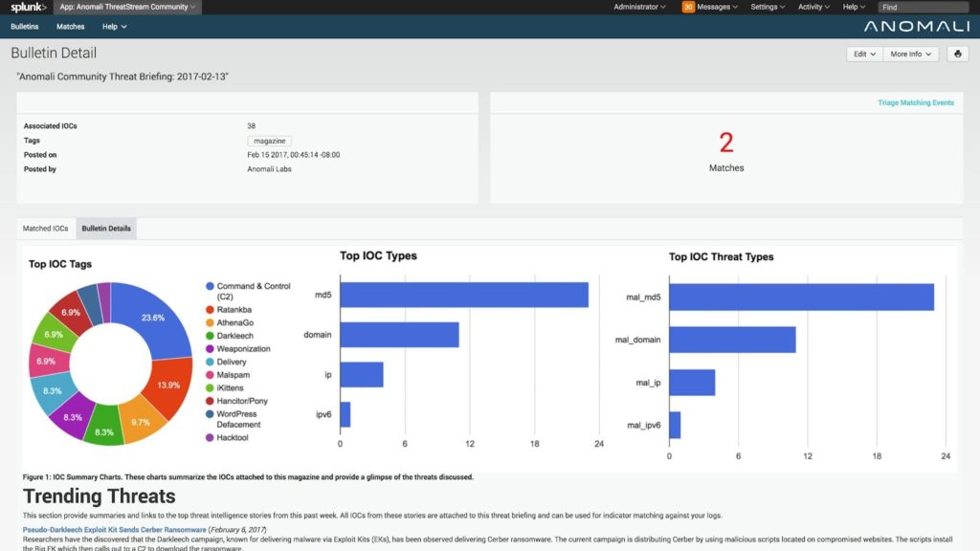The height and width of the screenshot is (551, 980).
Task: Click the Ratankba legend swatch
Action: [210, 310]
